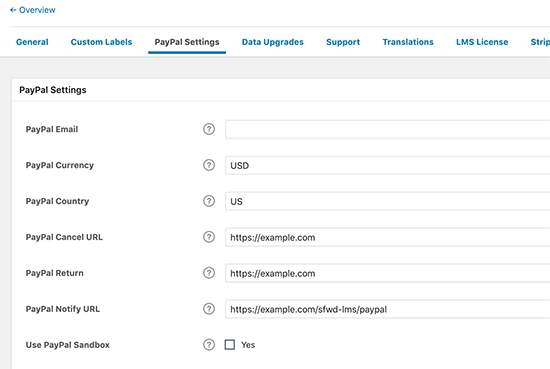The width and height of the screenshot is (550, 369).
Task: Open help icon for PayPal Return
Action: [209, 273]
